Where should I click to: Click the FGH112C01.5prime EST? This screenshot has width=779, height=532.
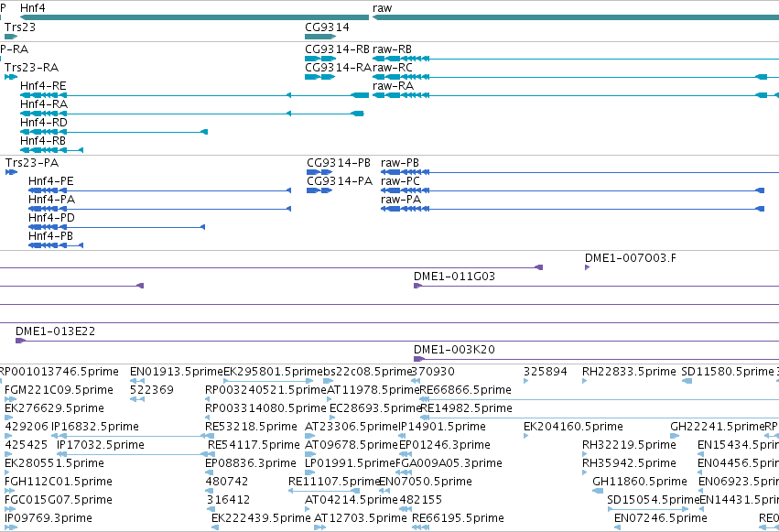click(x=58, y=482)
